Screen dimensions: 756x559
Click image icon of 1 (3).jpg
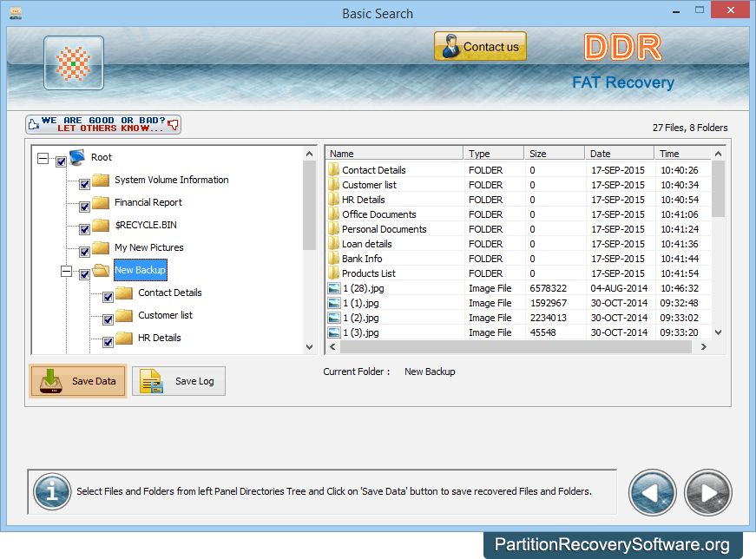click(x=333, y=332)
